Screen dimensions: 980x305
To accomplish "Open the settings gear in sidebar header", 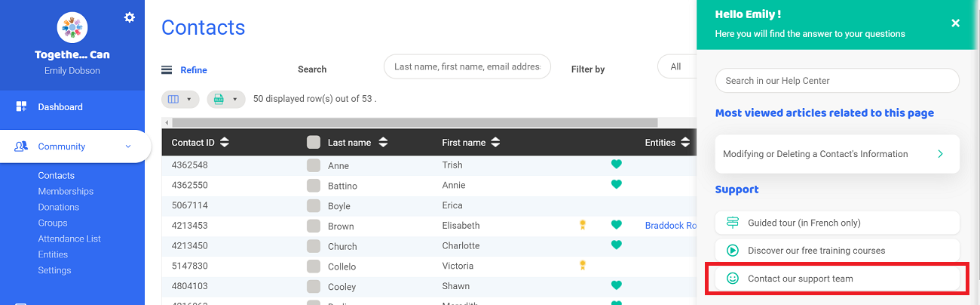I will pos(130,17).
